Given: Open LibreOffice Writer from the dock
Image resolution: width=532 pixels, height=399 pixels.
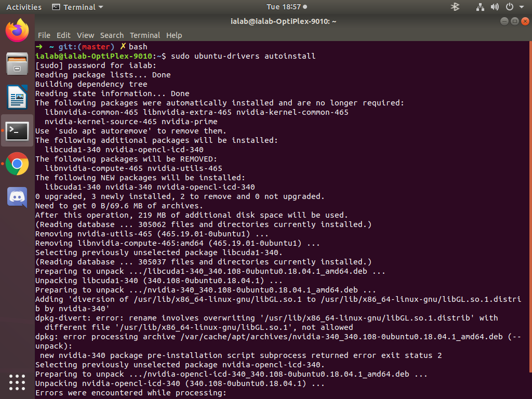Looking at the screenshot, I should [x=16, y=98].
